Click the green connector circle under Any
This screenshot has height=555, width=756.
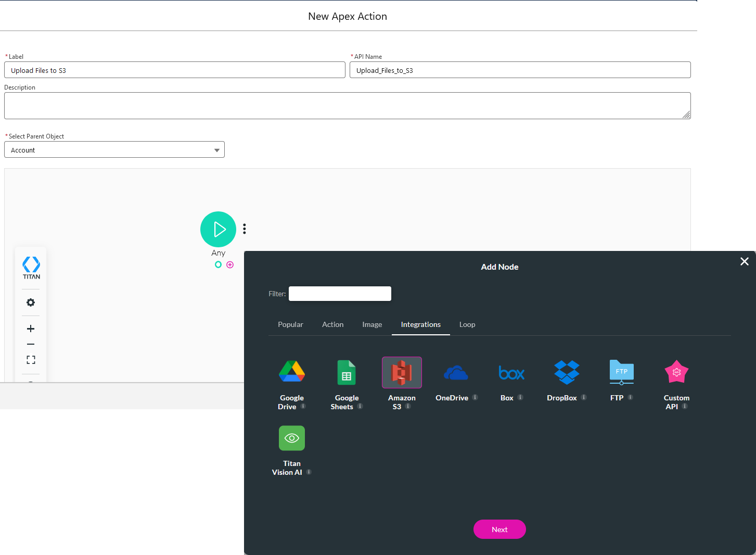(x=218, y=264)
